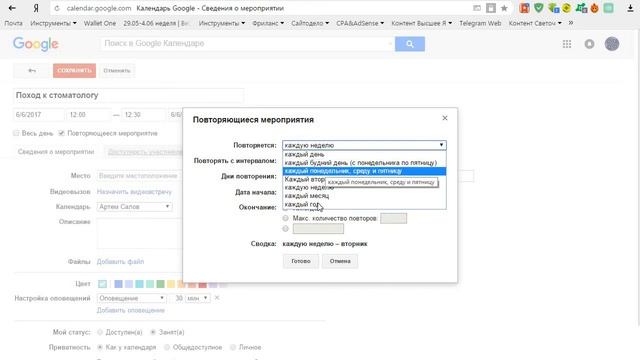640x360 pixels.
Task: Select каждый будний день option
Action: click(x=364, y=162)
